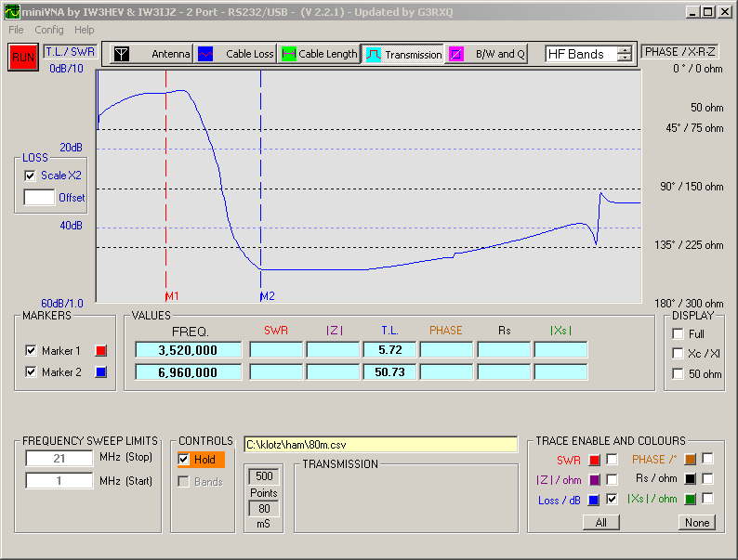The width and height of the screenshot is (738, 560).
Task: Click the disabled Bands checkbox
Action: (183, 481)
